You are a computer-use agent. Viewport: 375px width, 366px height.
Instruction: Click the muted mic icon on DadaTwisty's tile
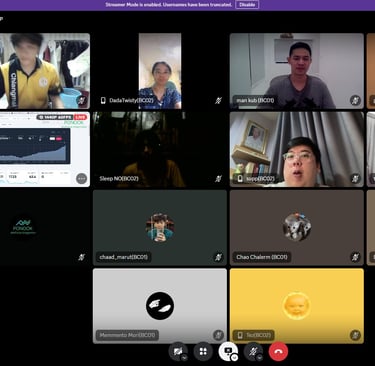coord(218,100)
